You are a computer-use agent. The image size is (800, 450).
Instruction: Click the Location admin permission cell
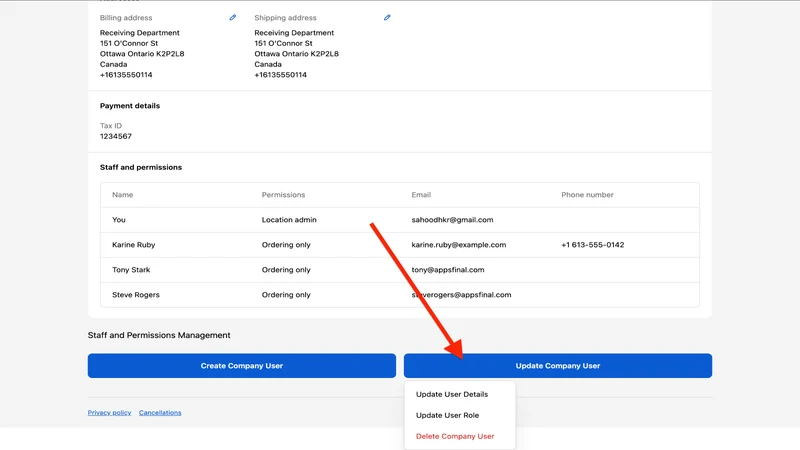(289, 220)
